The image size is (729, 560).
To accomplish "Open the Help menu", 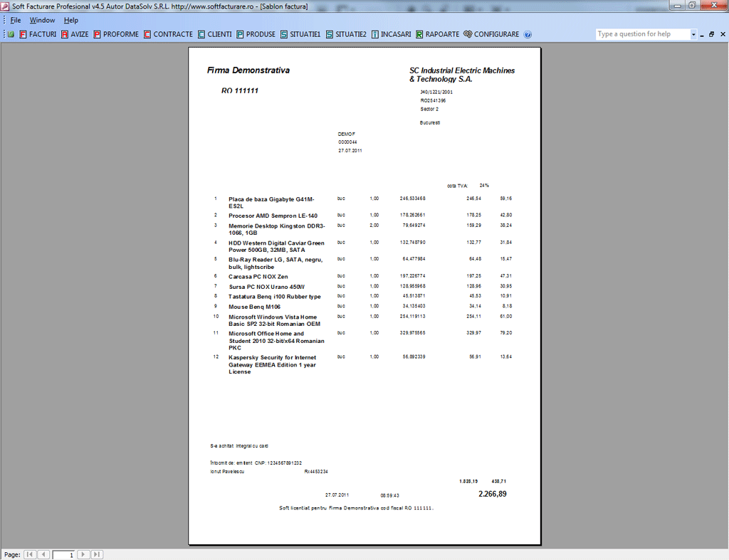I will pos(71,21).
